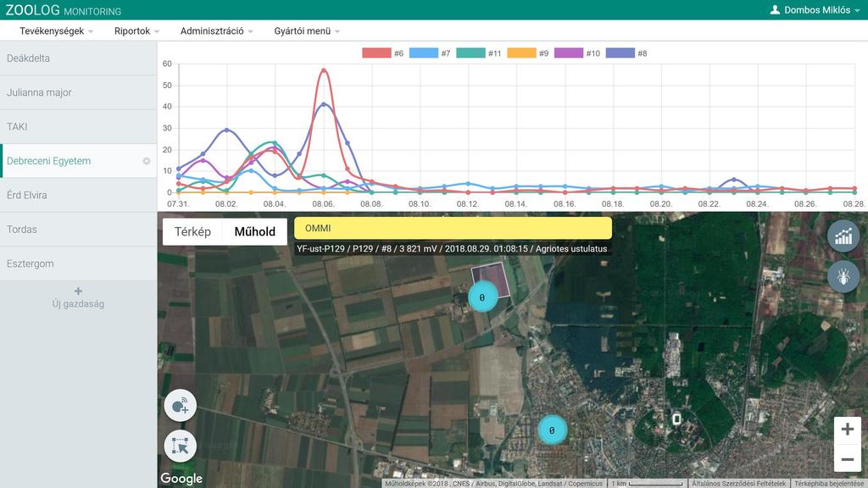The width and height of the screenshot is (868, 488).
Task: Zoom in on the map
Action: pos(848,430)
